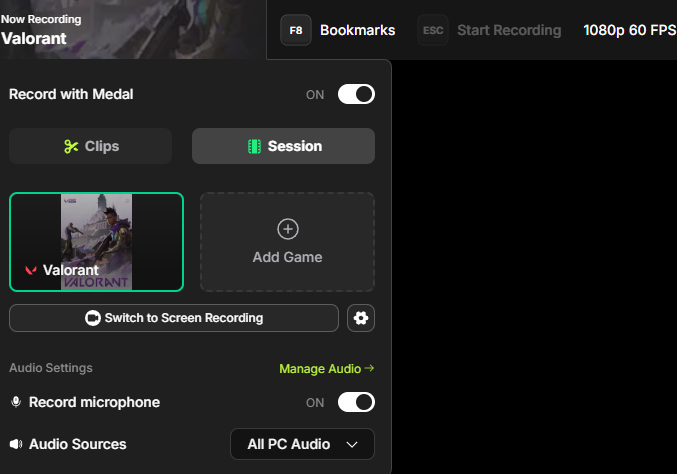Click the Record with Medal label
The image size is (677, 474).
(71, 94)
